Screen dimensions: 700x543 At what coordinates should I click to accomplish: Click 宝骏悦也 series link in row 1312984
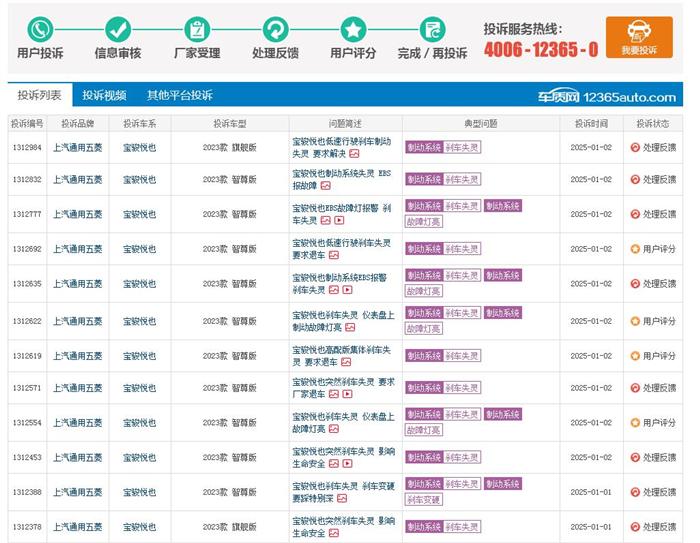click(x=139, y=147)
